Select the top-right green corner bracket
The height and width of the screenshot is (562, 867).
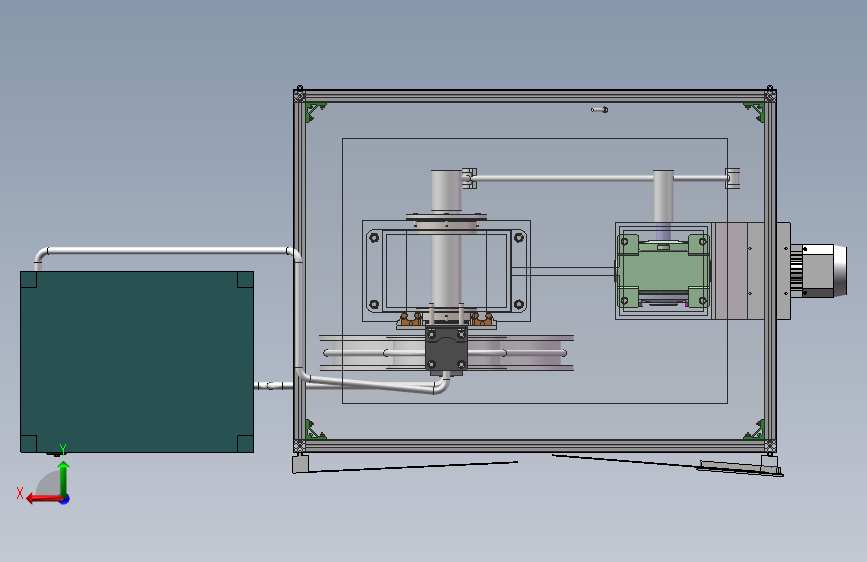[755, 111]
